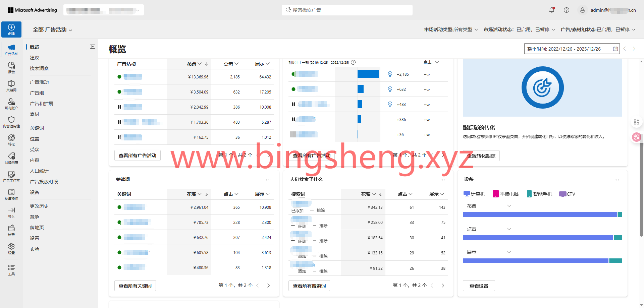Open the help question mark icon
Screen dimensions: 644x308
point(567,10)
